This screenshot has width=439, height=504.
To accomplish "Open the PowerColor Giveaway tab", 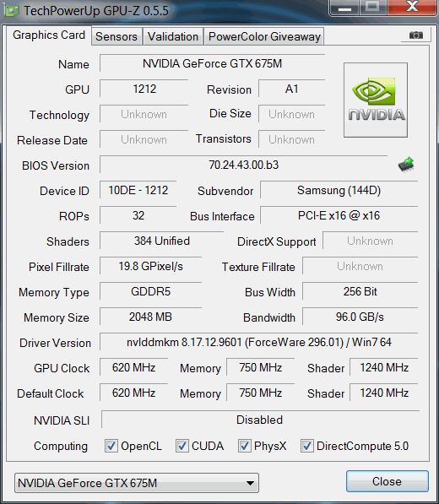I will (264, 36).
